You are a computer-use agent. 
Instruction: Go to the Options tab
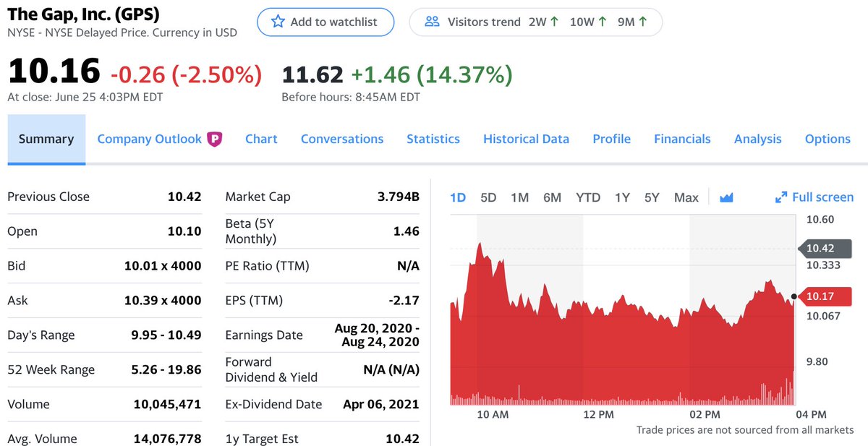(x=827, y=139)
